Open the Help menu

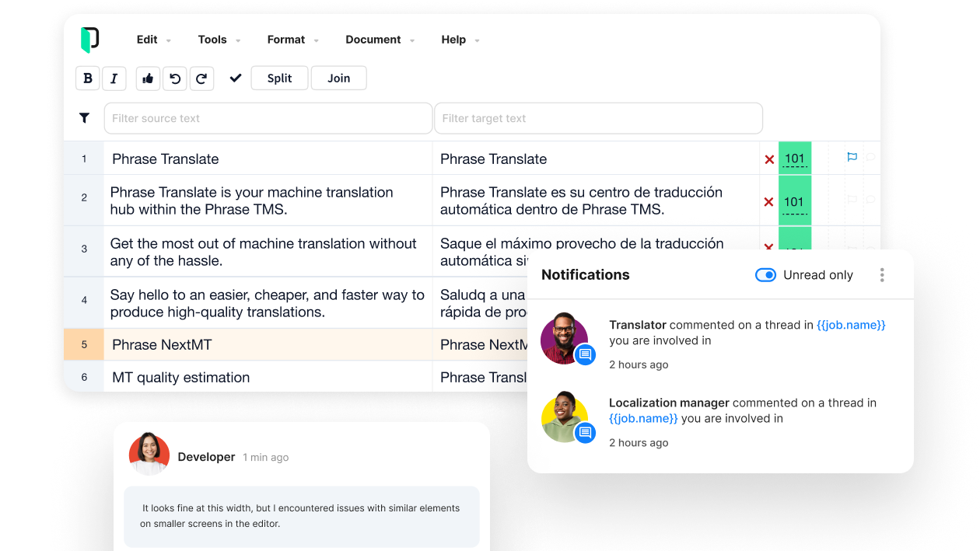tap(460, 40)
